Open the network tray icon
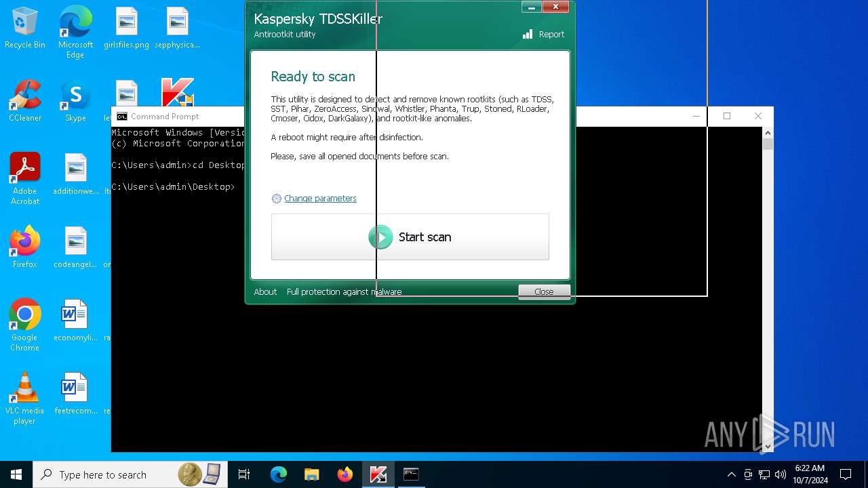Screen dimensions: 868x488 click(x=764, y=474)
